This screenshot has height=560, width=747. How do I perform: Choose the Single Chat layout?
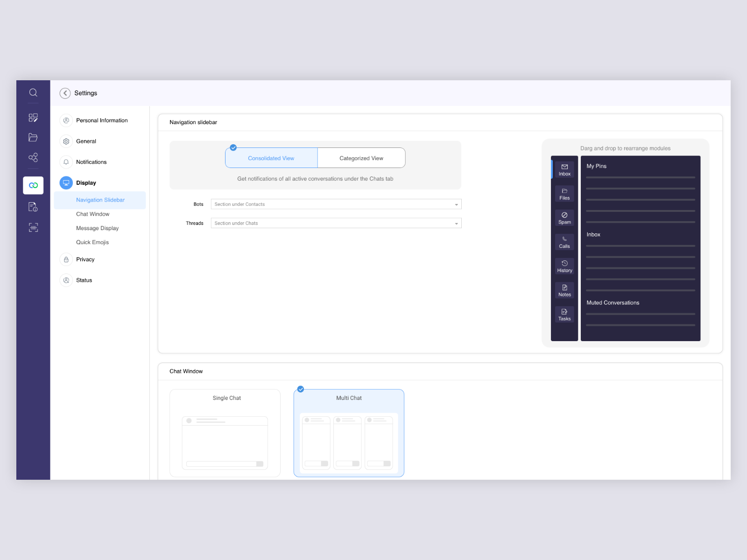click(x=224, y=433)
